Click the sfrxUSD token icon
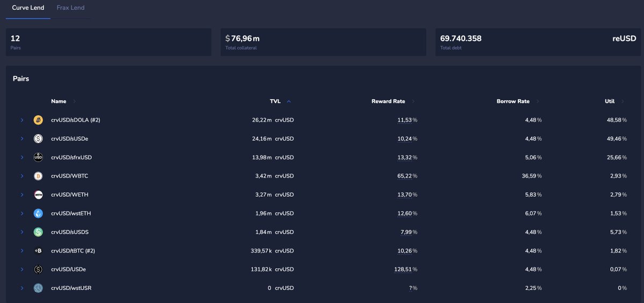The width and height of the screenshot is (644, 303). click(x=38, y=157)
